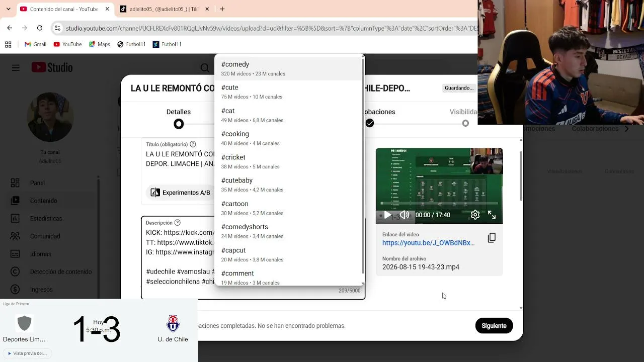Open the youtu.be video link

point(428,243)
